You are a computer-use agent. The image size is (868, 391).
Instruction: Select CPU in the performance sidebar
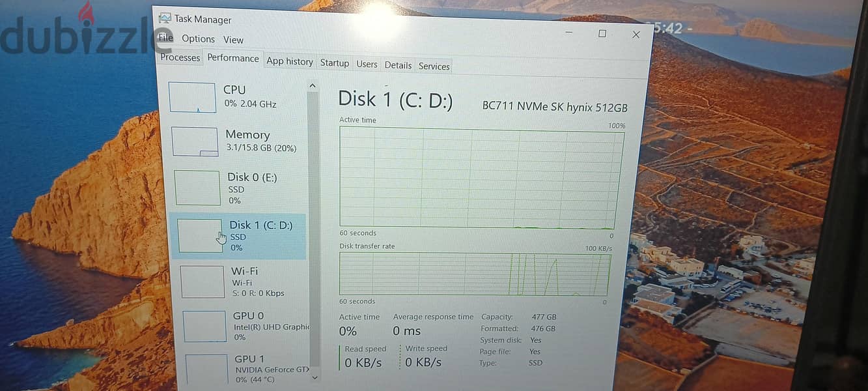[x=237, y=96]
